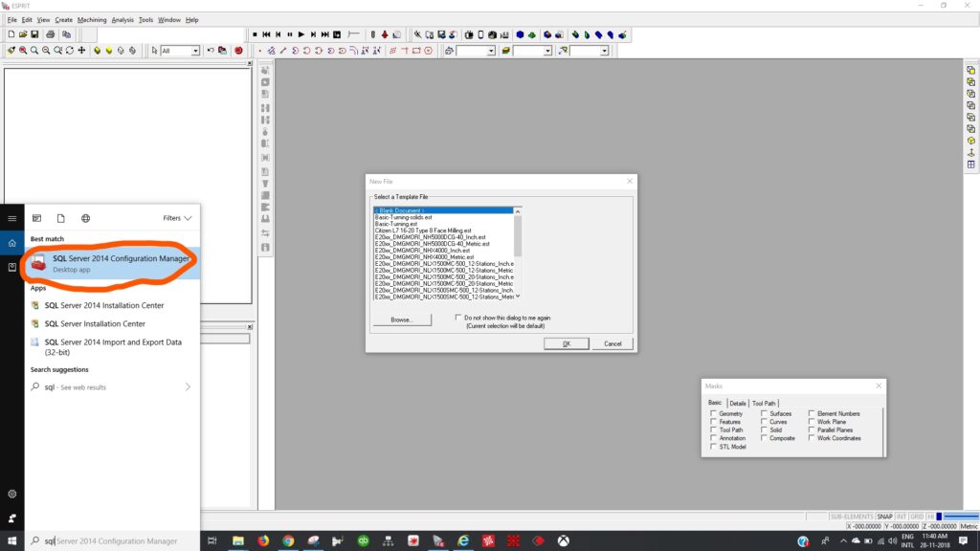The height and width of the screenshot is (551, 980).
Task: Tick the Surfaces checkbox in Masks
Action: click(x=764, y=414)
